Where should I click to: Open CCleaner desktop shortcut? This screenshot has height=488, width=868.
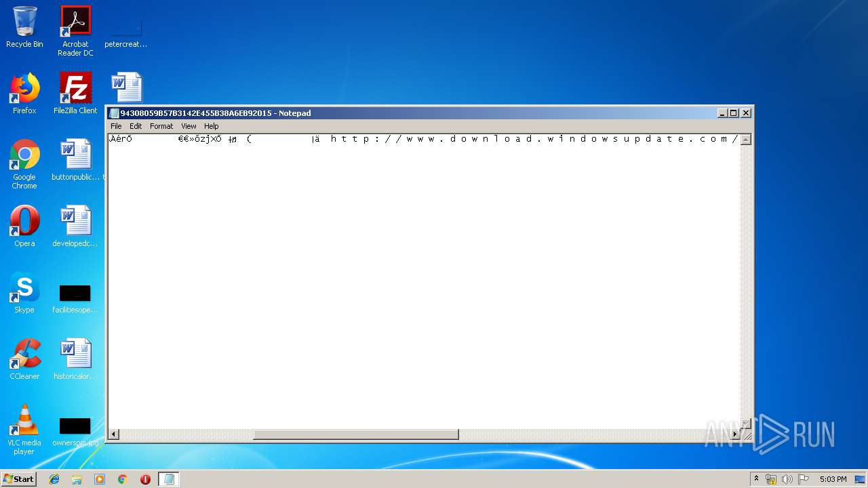coord(24,359)
